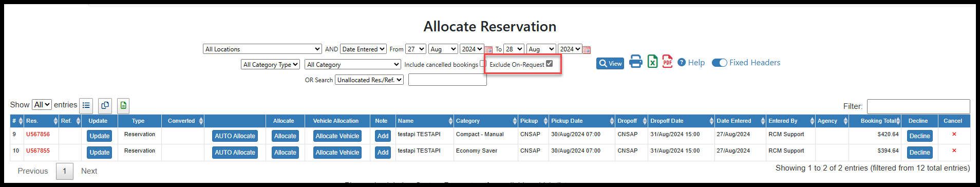Export results as PDF

coord(667,62)
